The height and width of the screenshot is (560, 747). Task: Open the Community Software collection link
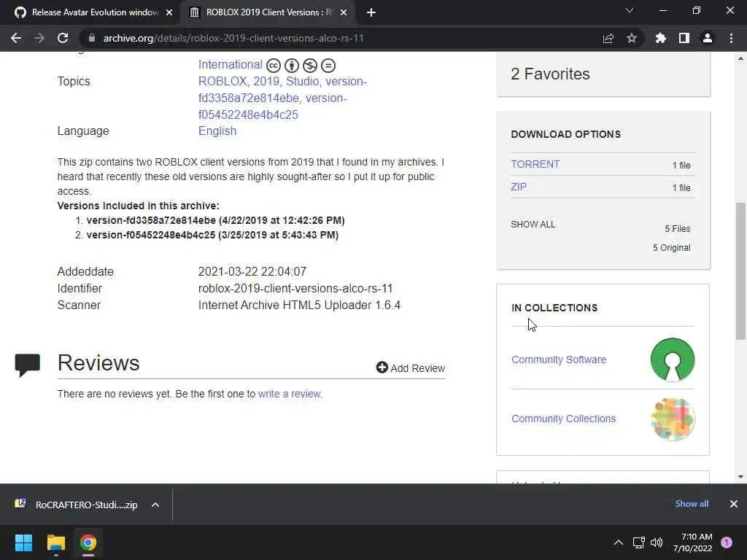click(x=559, y=359)
